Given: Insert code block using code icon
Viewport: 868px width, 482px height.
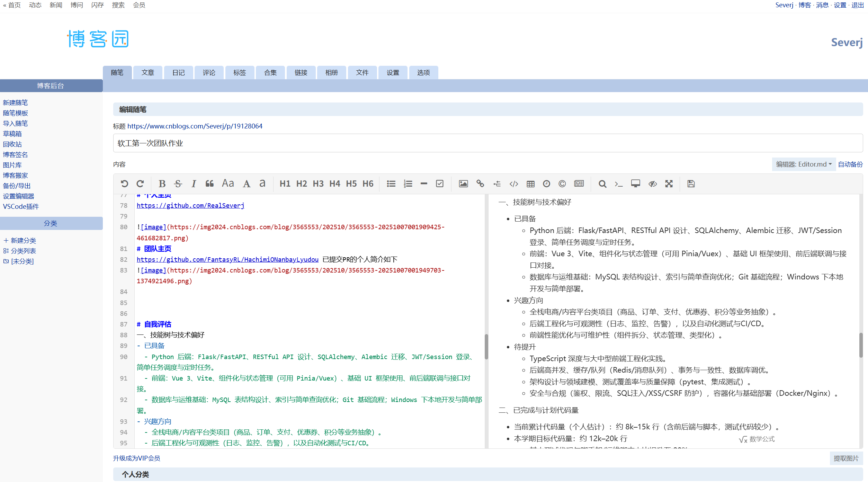Looking at the screenshot, I should click(514, 184).
